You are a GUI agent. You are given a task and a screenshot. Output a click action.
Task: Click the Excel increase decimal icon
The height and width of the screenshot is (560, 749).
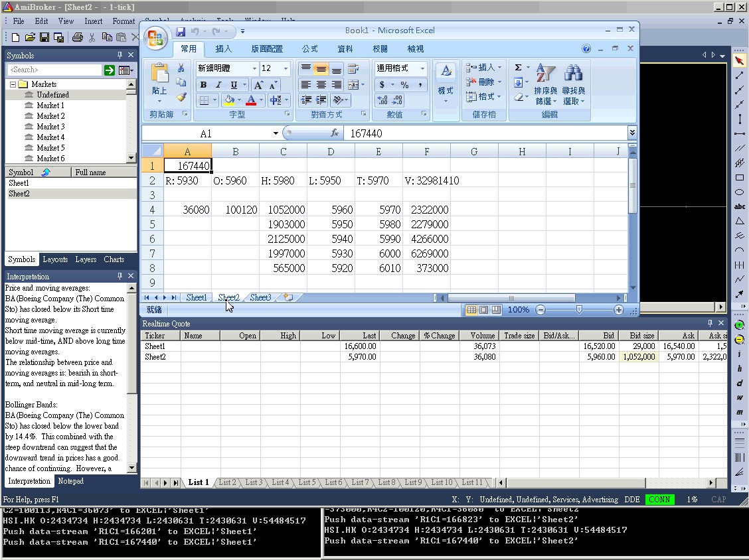[382, 100]
